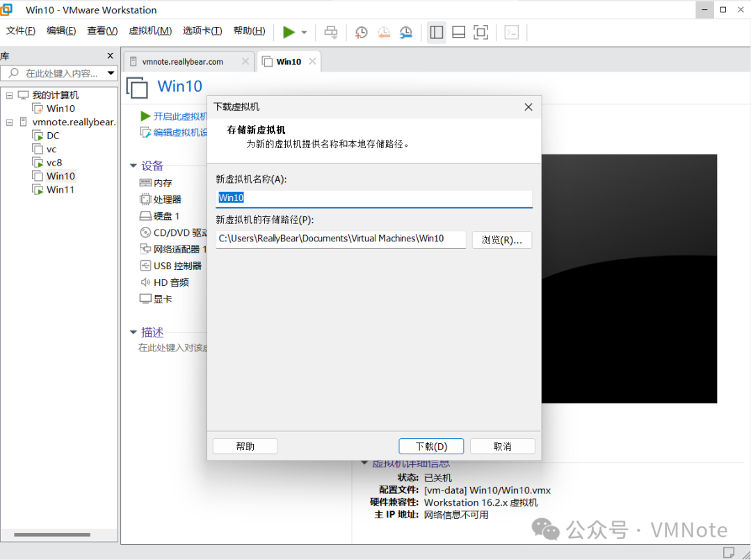The height and width of the screenshot is (560, 751).
Task: Click the 我的计算机 computer icon
Action: (23, 95)
